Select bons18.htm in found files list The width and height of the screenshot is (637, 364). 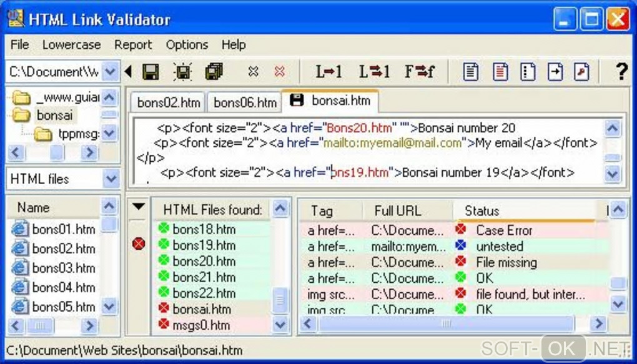tap(212, 229)
